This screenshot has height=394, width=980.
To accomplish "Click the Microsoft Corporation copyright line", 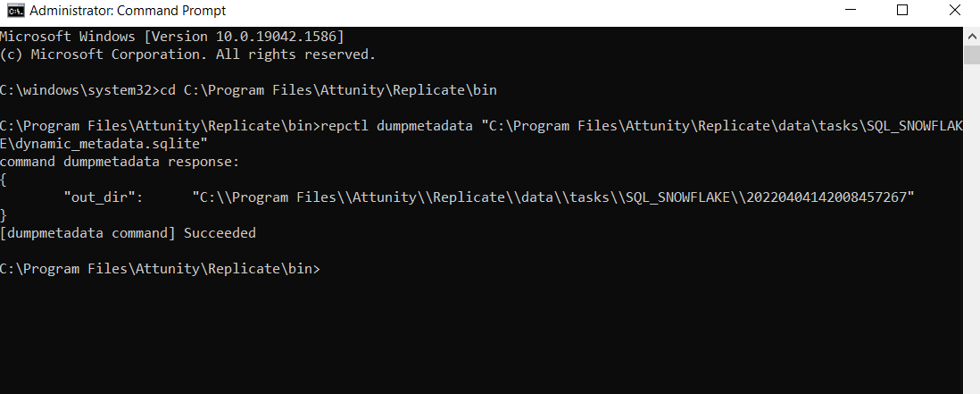I will click(x=187, y=54).
